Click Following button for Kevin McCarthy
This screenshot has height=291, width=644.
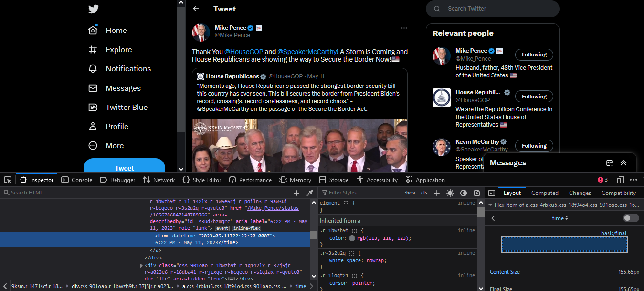(x=534, y=146)
